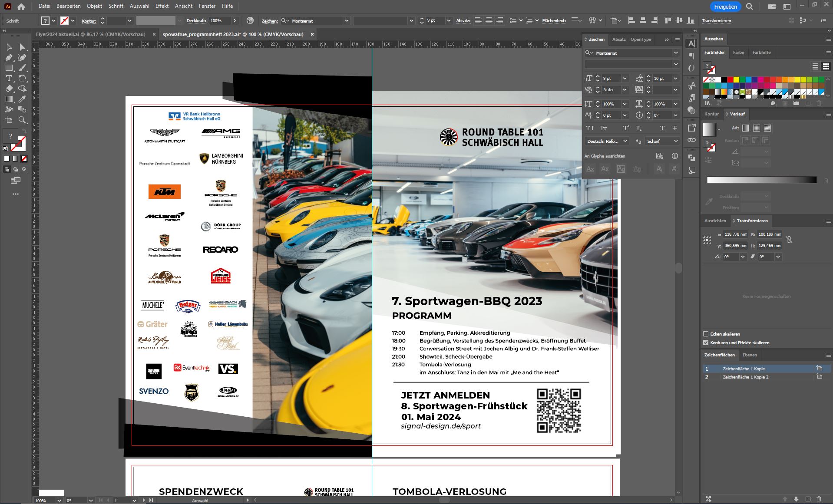This screenshot has height=504, width=833.
Task: Open the Deckkraft 100% flyout arrow
Action: [235, 20]
